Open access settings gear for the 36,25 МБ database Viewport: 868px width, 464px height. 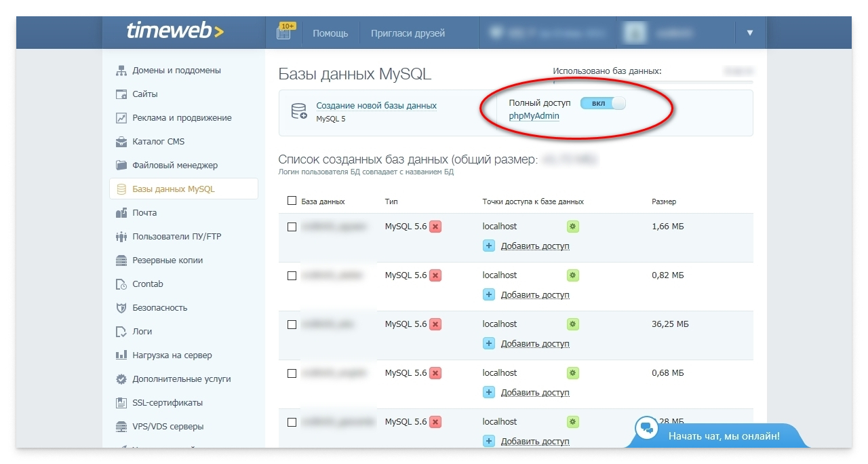pyautogui.click(x=572, y=324)
